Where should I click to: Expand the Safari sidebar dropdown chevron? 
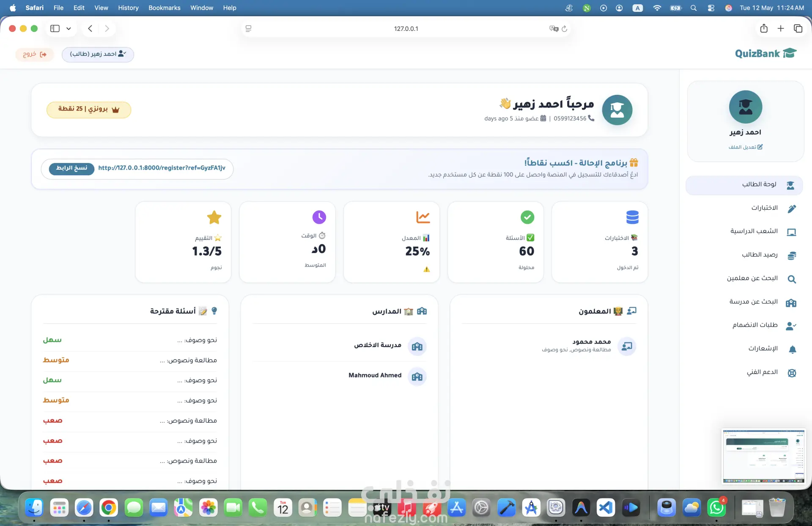pos(69,29)
